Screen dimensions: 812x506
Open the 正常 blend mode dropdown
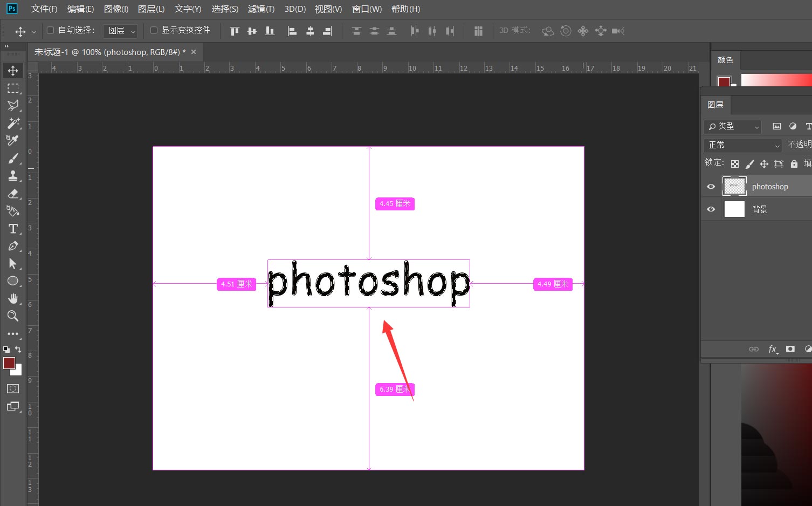click(x=742, y=145)
